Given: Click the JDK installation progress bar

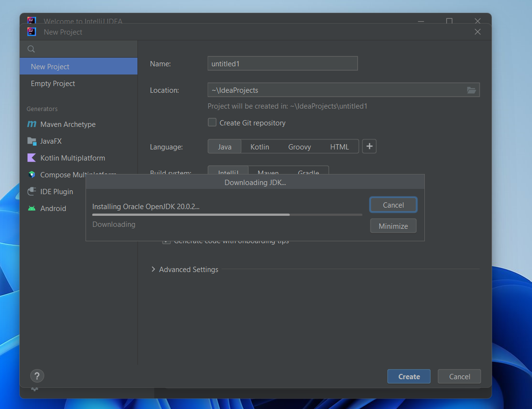Looking at the screenshot, I should [x=227, y=215].
